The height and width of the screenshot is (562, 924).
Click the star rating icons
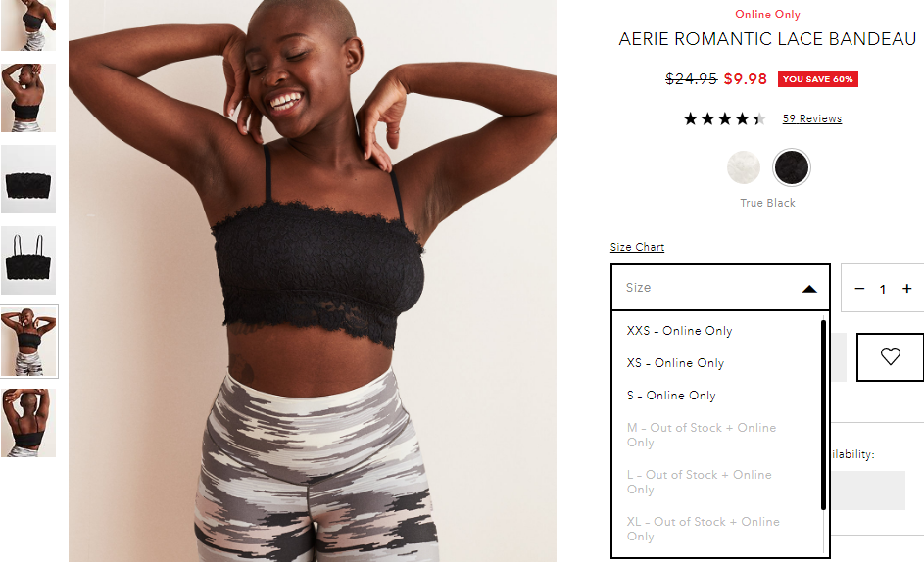pyautogui.click(x=725, y=119)
